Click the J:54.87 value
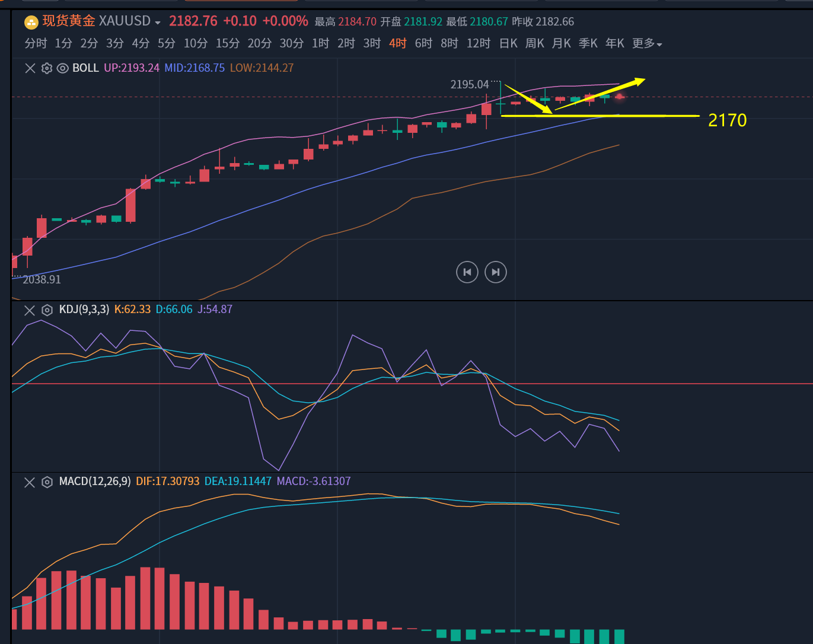 [215, 310]
